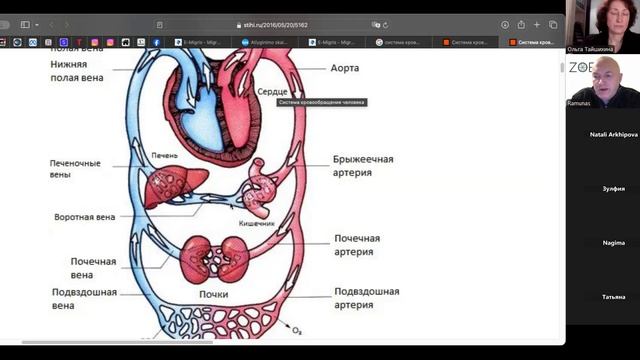Click the 'Кишечник' label
This screenshot has height=360, width=640.
tap(256, 223)
